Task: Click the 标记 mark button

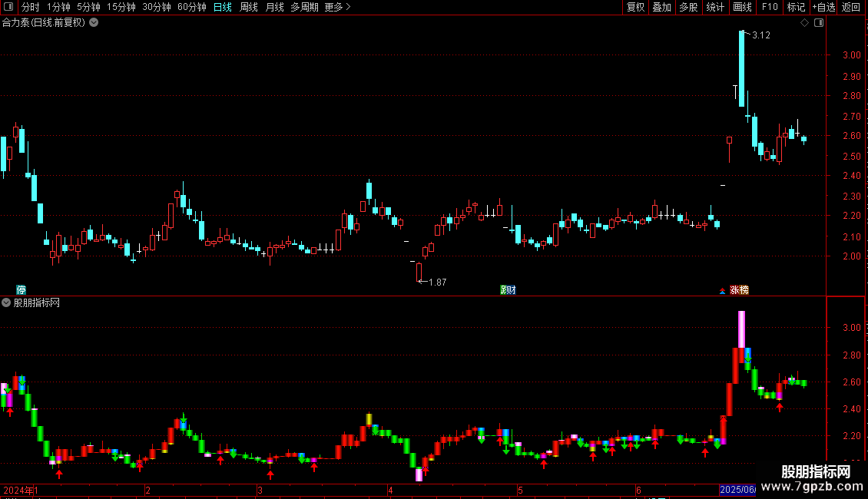Action: 796,7
